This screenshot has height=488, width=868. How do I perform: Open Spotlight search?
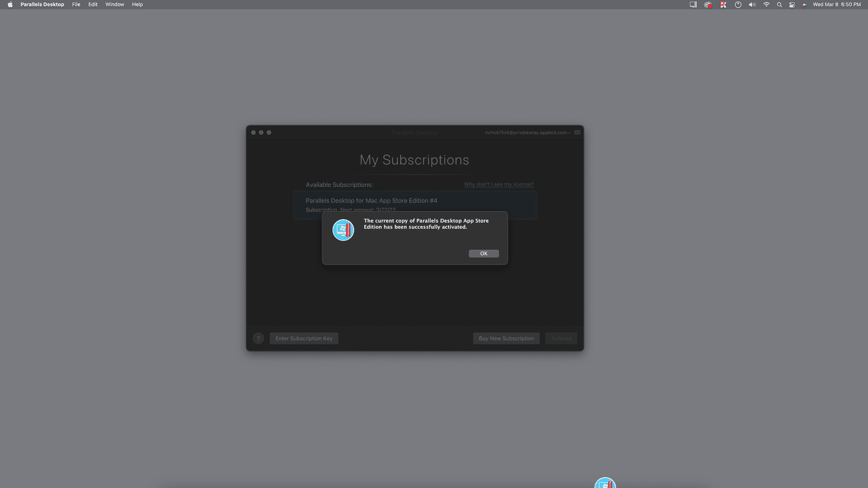tap(779, 5)
